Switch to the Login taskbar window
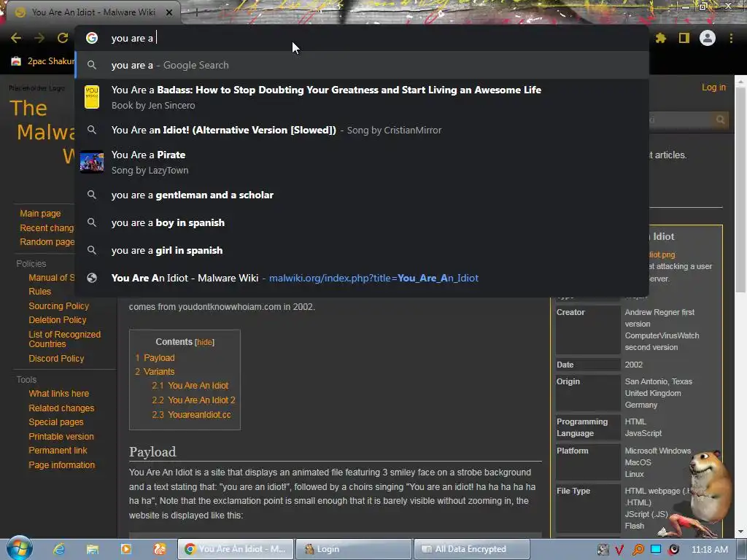Image resolution: width=747 pixels, height=560 pixels. pos(354,549)
